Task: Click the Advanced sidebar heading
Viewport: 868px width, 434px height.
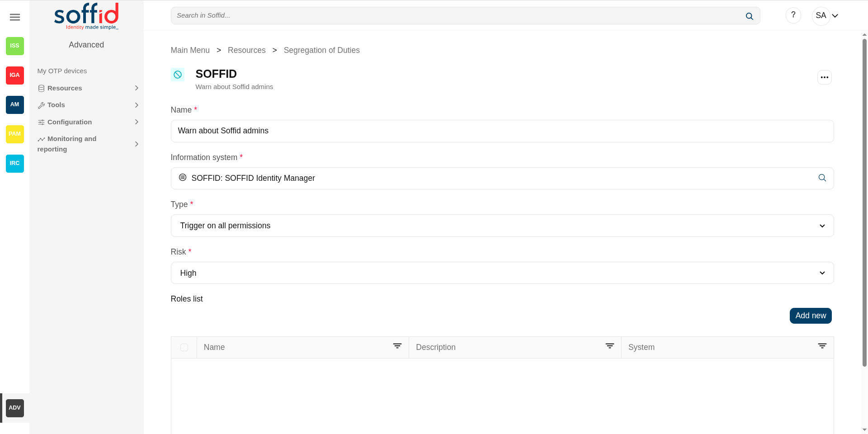Action: pyautogui.click(x=86, y=45)
